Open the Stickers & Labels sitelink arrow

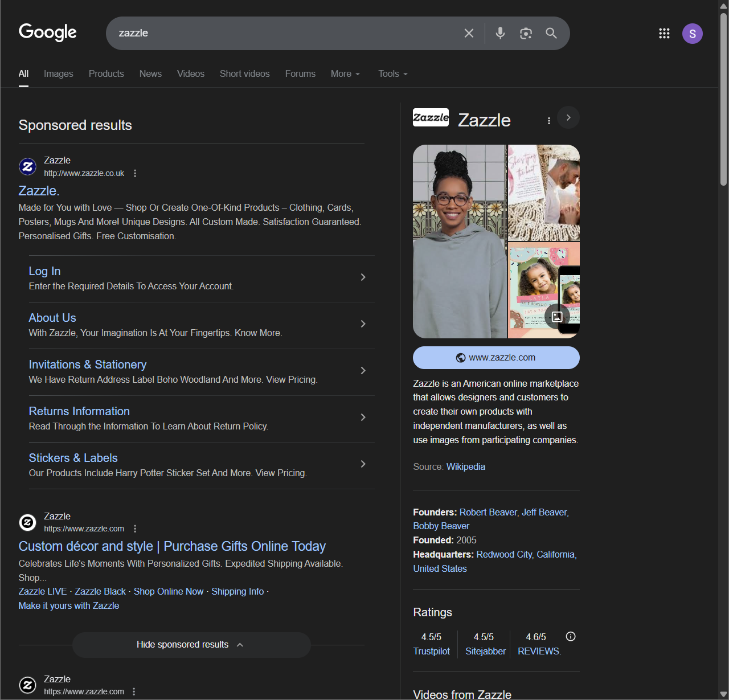(363, 464)
